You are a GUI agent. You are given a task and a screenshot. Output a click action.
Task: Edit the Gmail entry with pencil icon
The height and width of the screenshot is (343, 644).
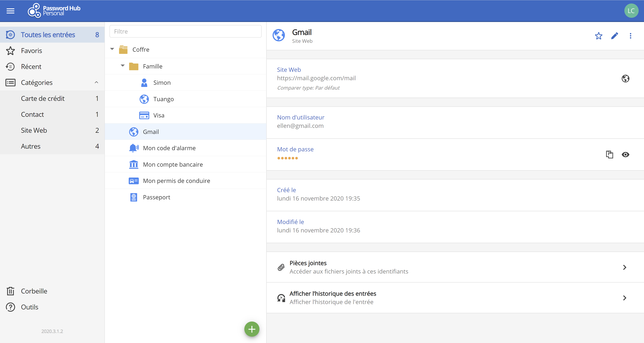[x=614, y=36]
